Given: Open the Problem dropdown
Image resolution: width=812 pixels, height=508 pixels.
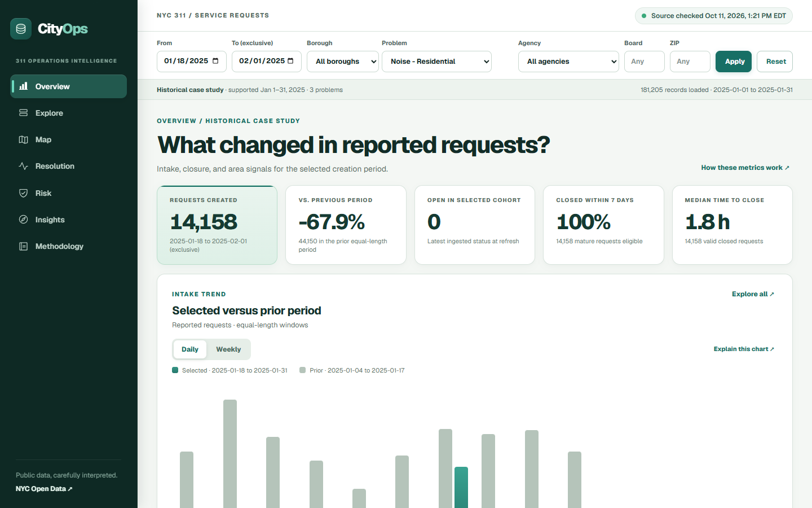Looking at the screenshot, I should tap(436, 62).
